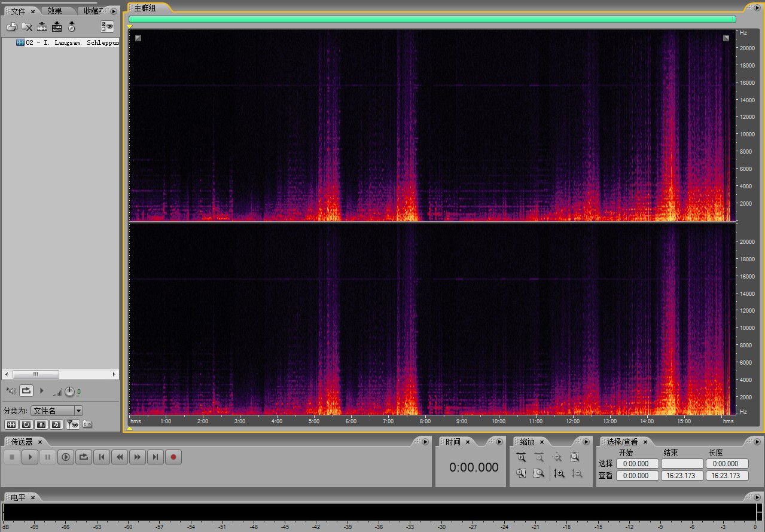765x532 pixels.
Task: Toggle the show markers funnel-eye button
Action: tap(72, 424)
